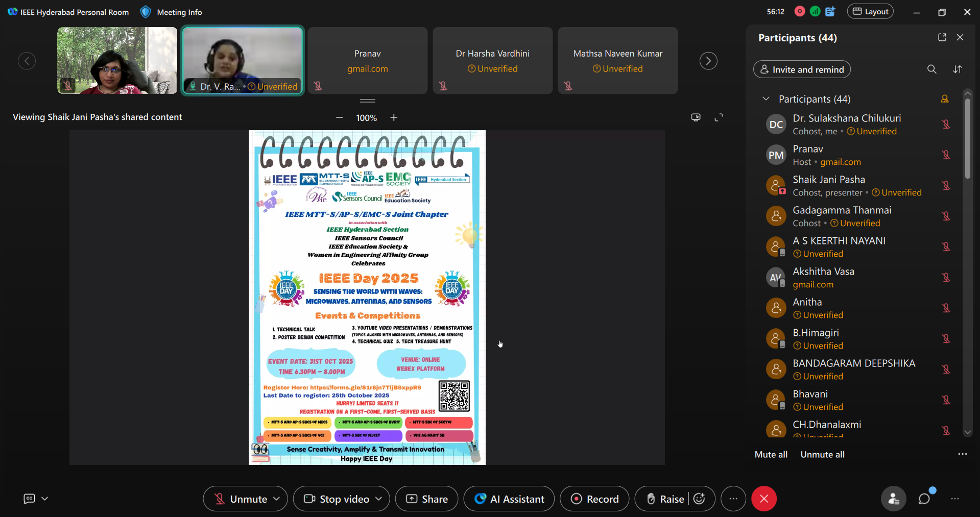Search participants with the magnifier icon
The height and width of the screenshot is (517, 980).
(931, 69)
